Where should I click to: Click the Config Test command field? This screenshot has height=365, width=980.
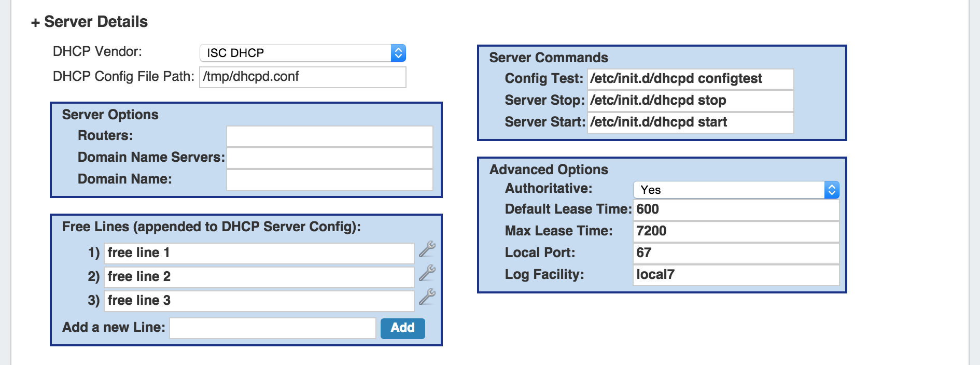click(x=690, y=79)
